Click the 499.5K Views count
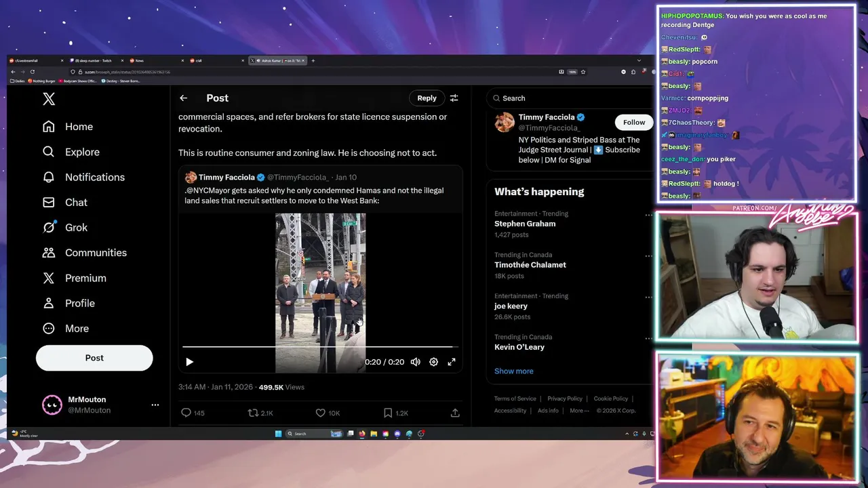The image size is (868, 488). (281, 387)
